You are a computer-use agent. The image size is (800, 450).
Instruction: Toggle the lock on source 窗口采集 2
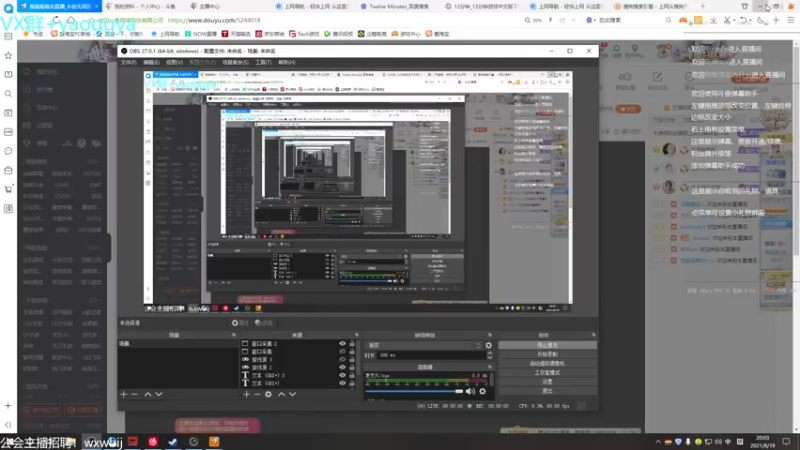coord(352,344)
